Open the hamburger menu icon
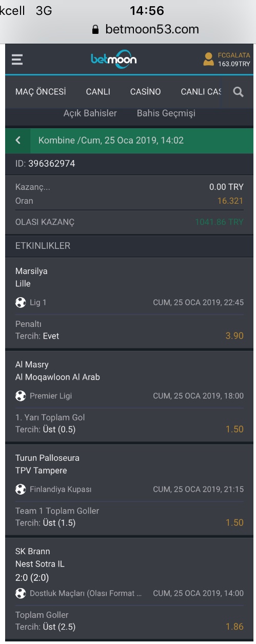 point(17,60)
